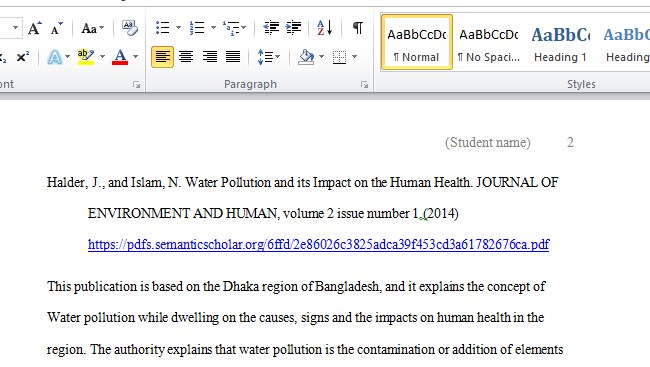Open font color dropdown arrow

136,57
